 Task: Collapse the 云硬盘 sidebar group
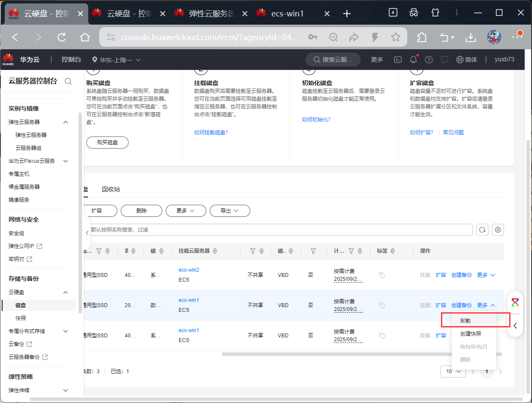point(66,292)
